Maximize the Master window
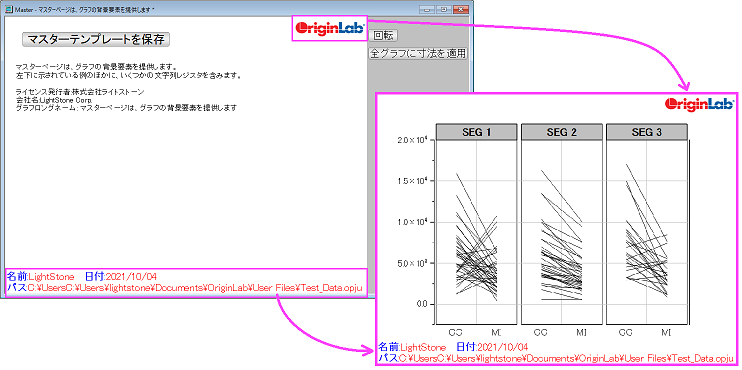 tap(444, 9)
